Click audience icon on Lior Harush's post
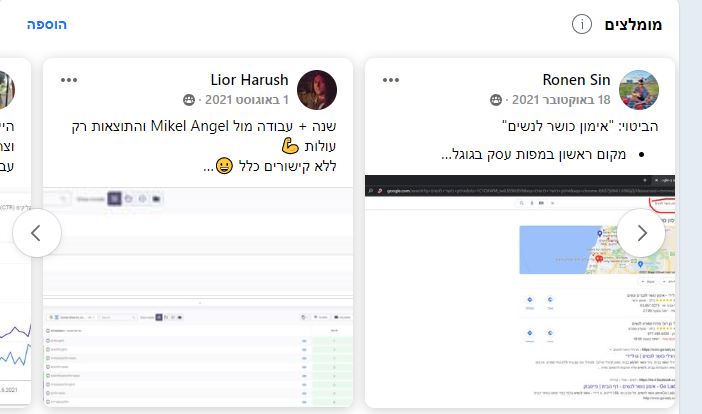The height and width of the screenshot is (414, 702). [189, 100]
